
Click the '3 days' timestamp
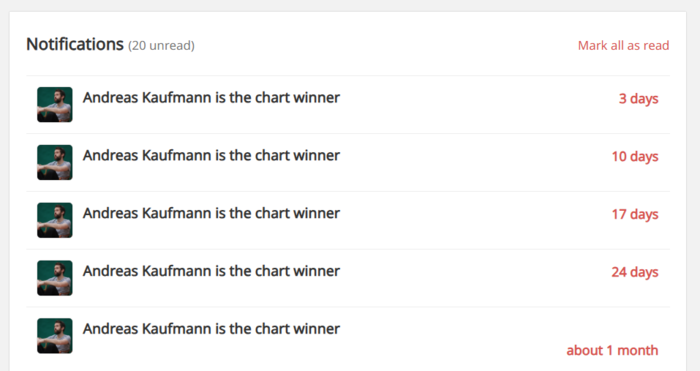click(x=638, y=99)
